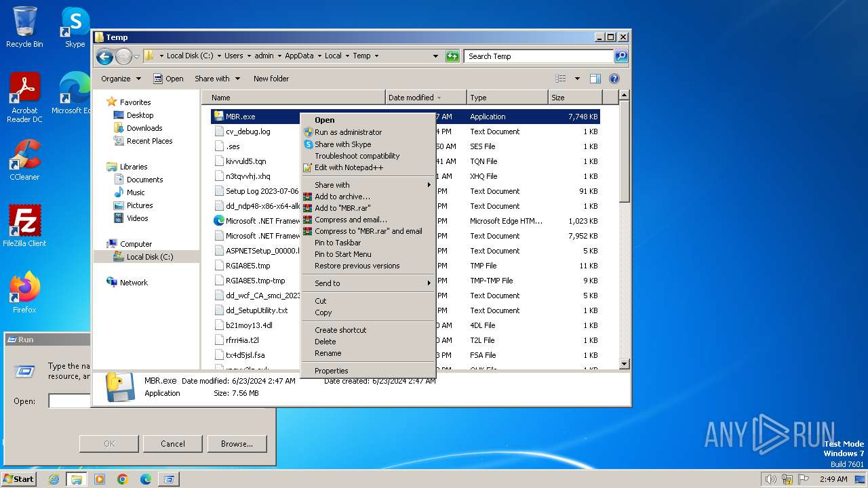Choose Edit with Notepad++
The image size is (868, 488).
[x=368, y=167]
